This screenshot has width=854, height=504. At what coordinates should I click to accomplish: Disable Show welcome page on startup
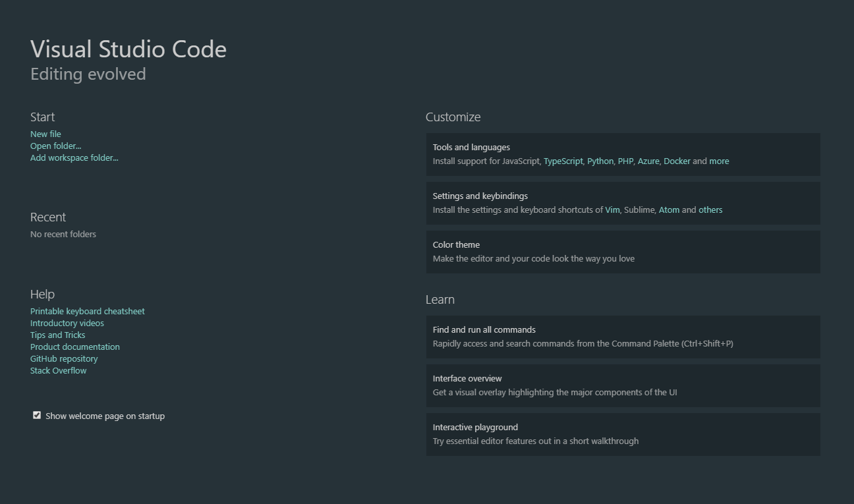(37, 414)
